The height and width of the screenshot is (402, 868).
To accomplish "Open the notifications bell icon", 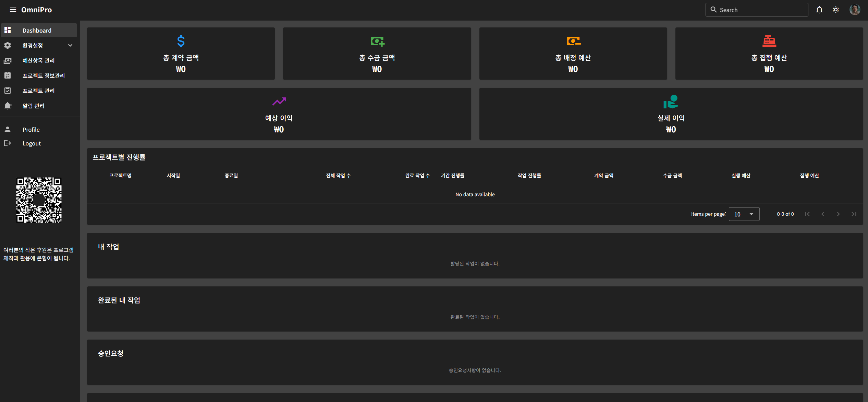I will 819,10.
